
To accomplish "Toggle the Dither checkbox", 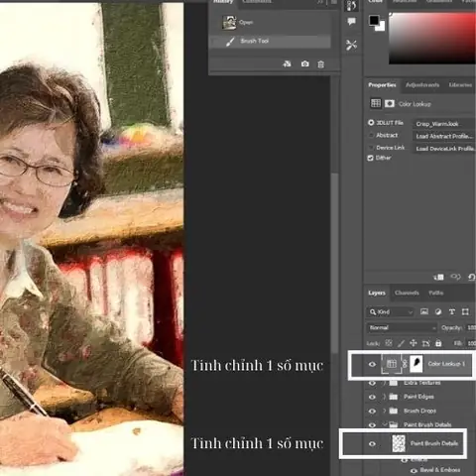I will pos(371,158).
